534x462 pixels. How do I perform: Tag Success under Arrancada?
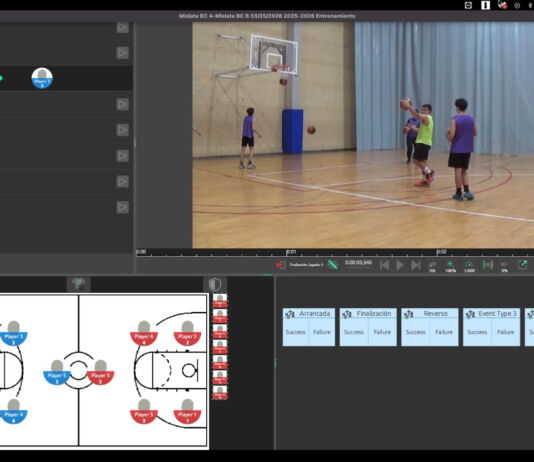pyautogui.click(x=295, y=332)
